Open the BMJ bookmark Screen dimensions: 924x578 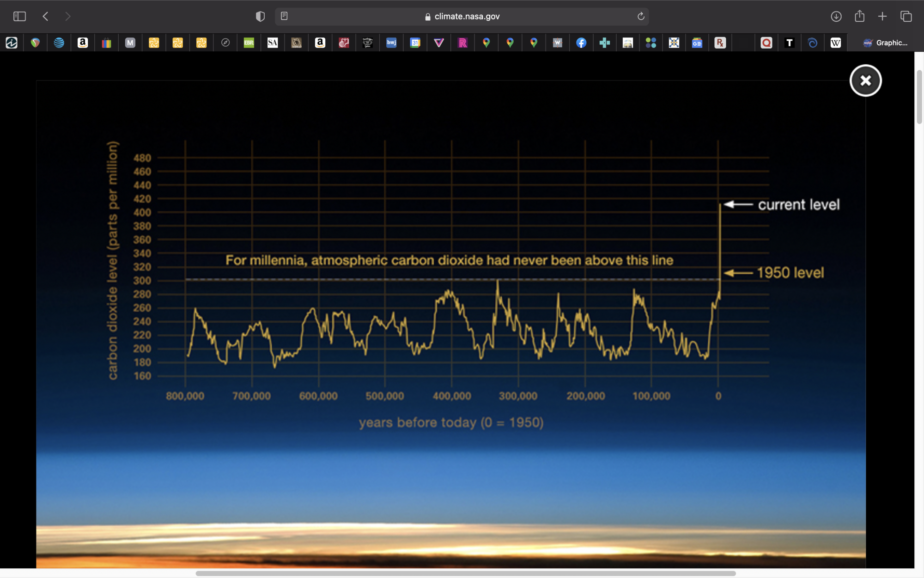391,43
